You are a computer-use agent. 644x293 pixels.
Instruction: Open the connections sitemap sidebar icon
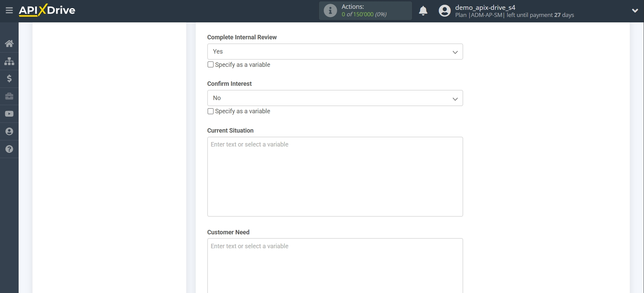(9, 61)
